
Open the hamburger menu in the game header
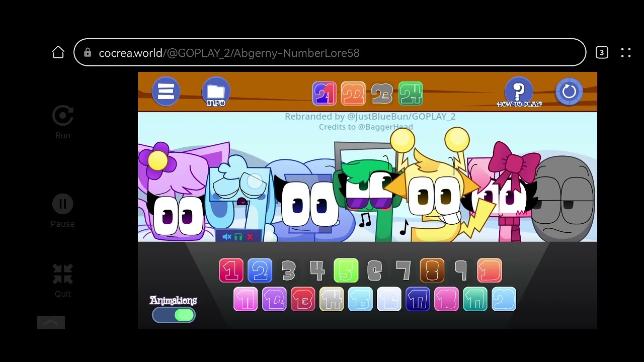click(166, 92)
